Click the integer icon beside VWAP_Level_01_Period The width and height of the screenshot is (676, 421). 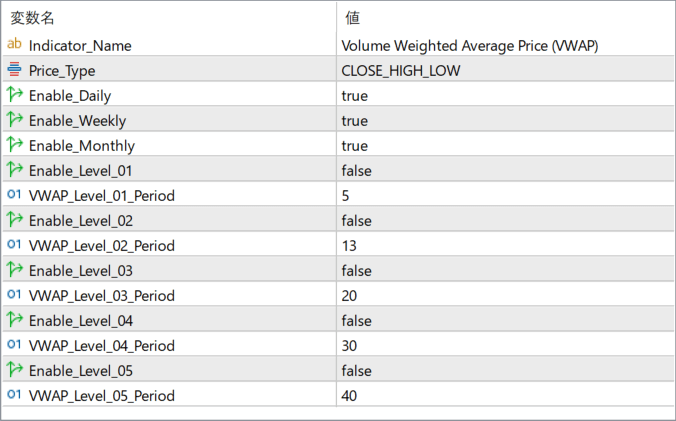(x=14, y=195)
